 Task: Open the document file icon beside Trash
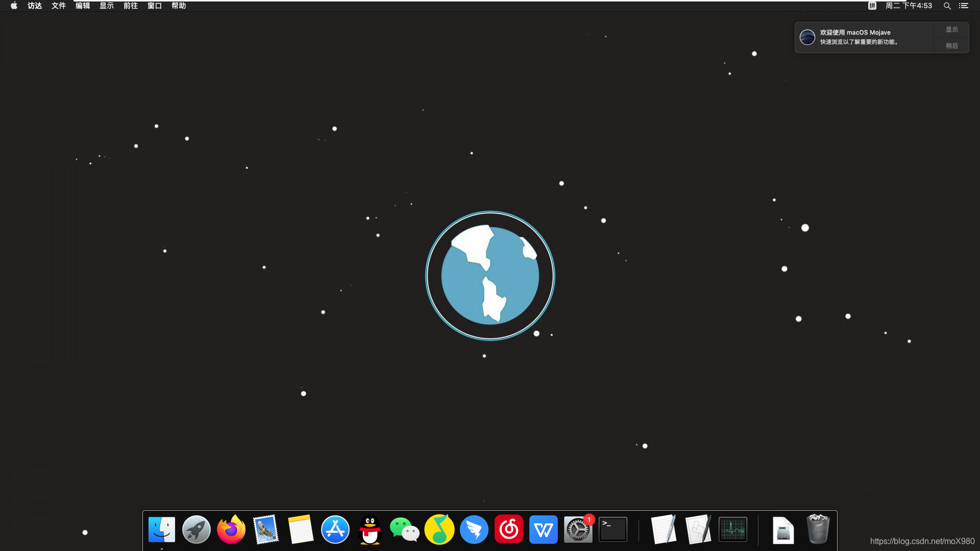click(x=783, y=530)
